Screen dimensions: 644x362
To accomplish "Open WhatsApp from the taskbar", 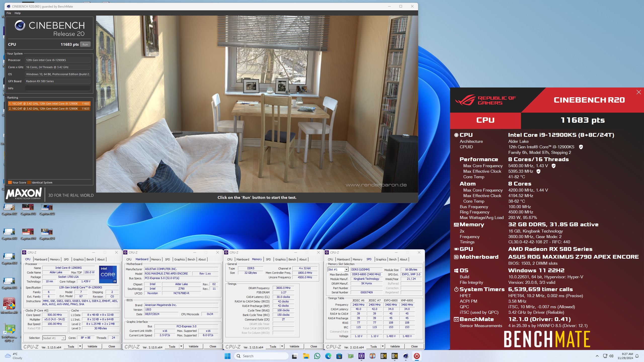I will [317, 356].
